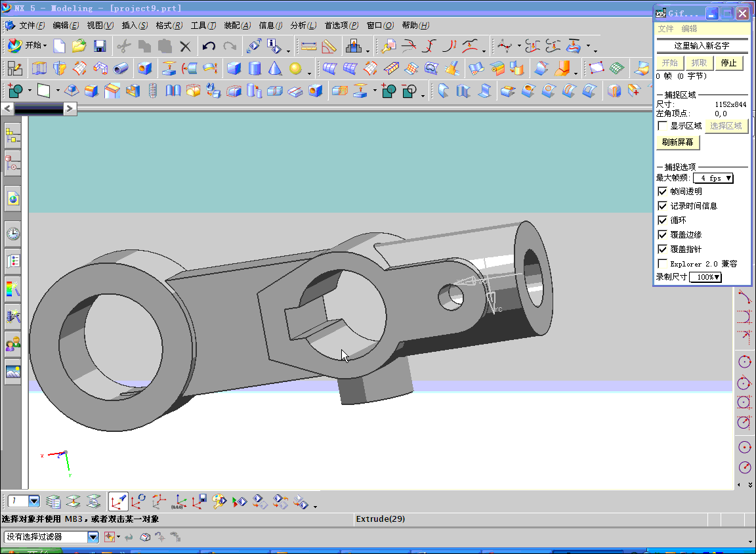This screenshot has width=756, height=554.
Task: Select the Open File folder icon
Action: [79, 46]
